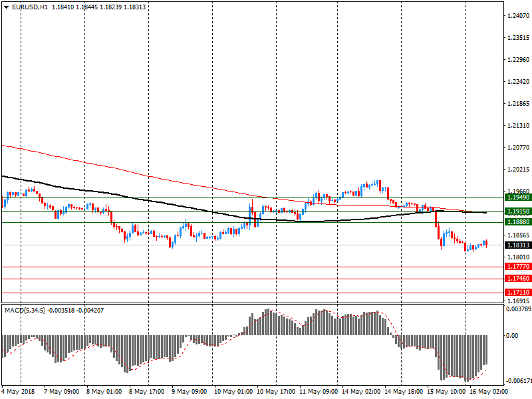Click the 1.19150 green level label
This screenshot has height=399, width=532.
pos(518,211)
